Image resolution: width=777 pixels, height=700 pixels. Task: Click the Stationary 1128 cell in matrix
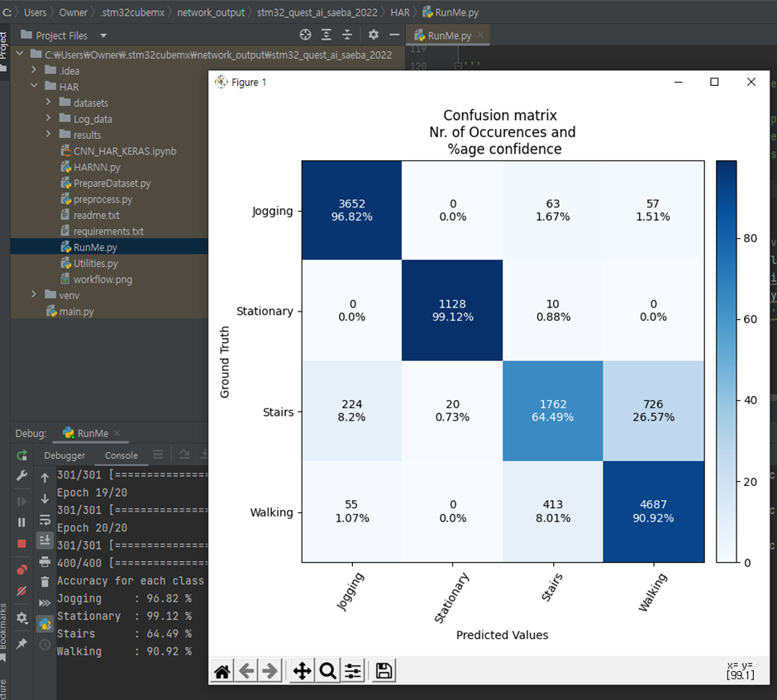point(452,311)
